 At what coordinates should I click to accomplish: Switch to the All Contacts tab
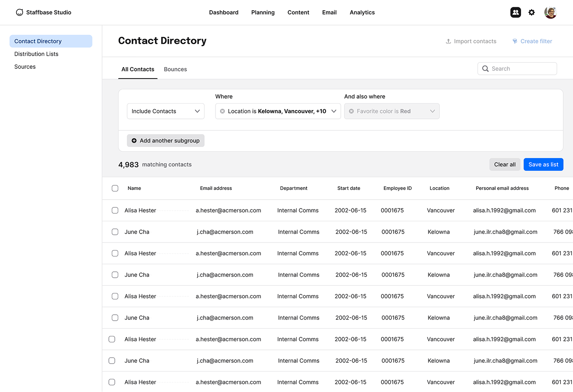point(138,69)
